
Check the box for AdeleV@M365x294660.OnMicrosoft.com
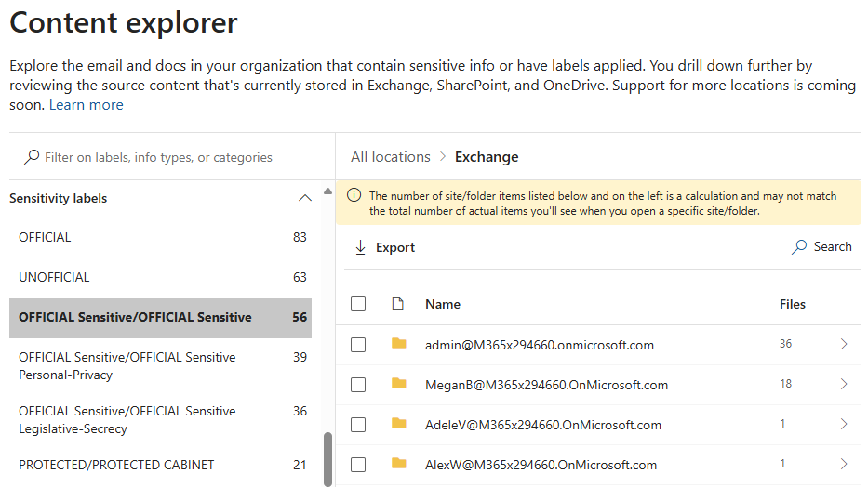point(358,425)
